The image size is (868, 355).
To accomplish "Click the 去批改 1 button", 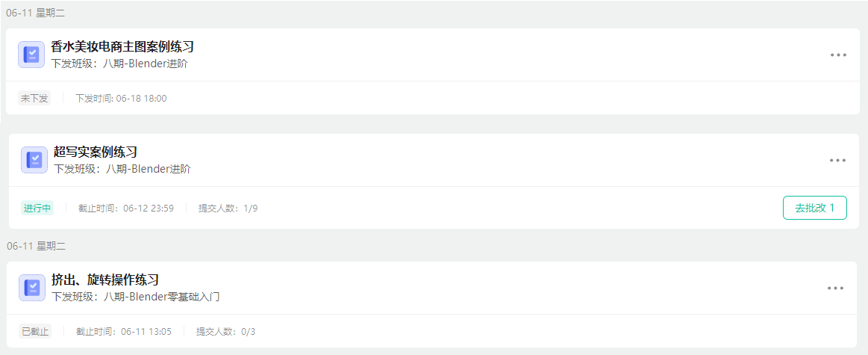I will [x=815, y=208].
